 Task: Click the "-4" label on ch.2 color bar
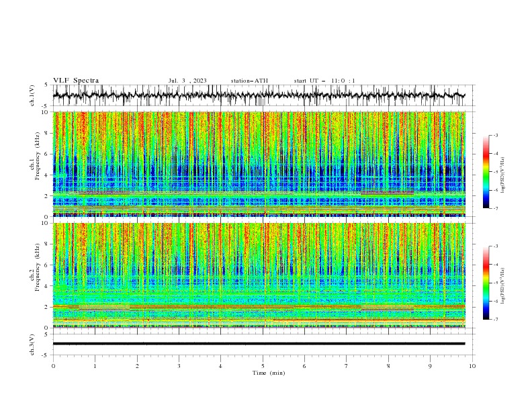click(495, 265)
